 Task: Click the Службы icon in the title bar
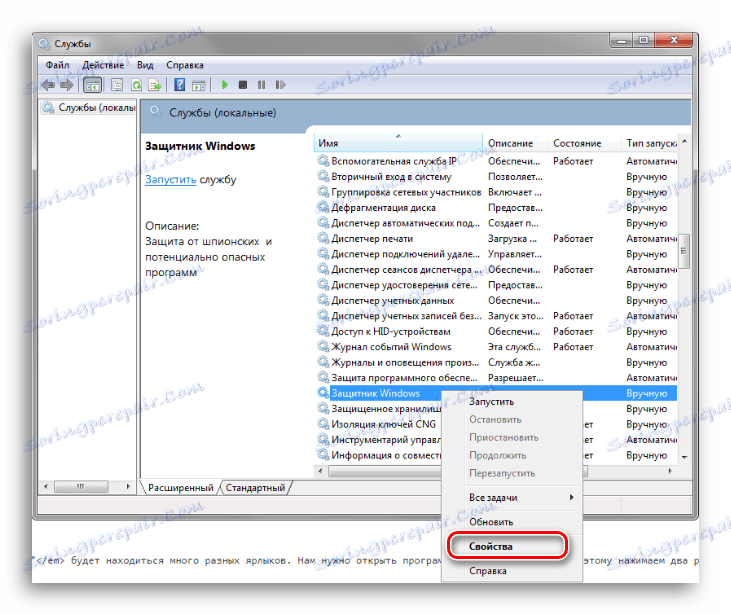point(45,44)
